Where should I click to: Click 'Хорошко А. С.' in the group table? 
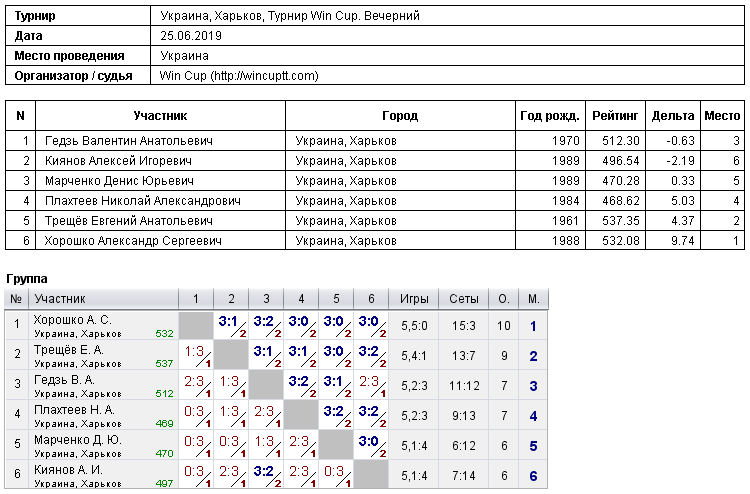pyautogui.click(x=72, y=320)
